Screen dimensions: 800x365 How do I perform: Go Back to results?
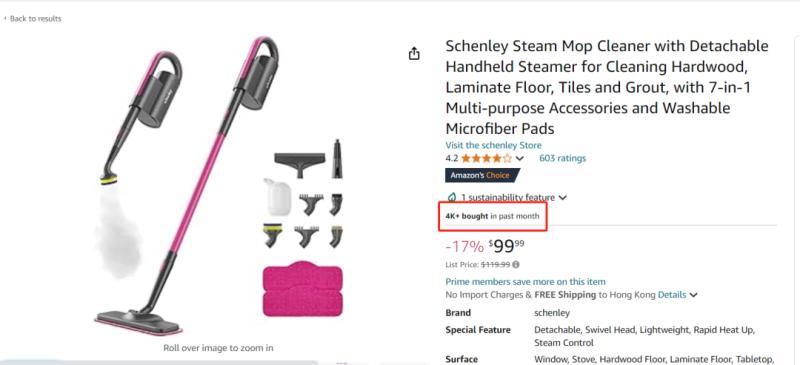click(x=33, y=18)
